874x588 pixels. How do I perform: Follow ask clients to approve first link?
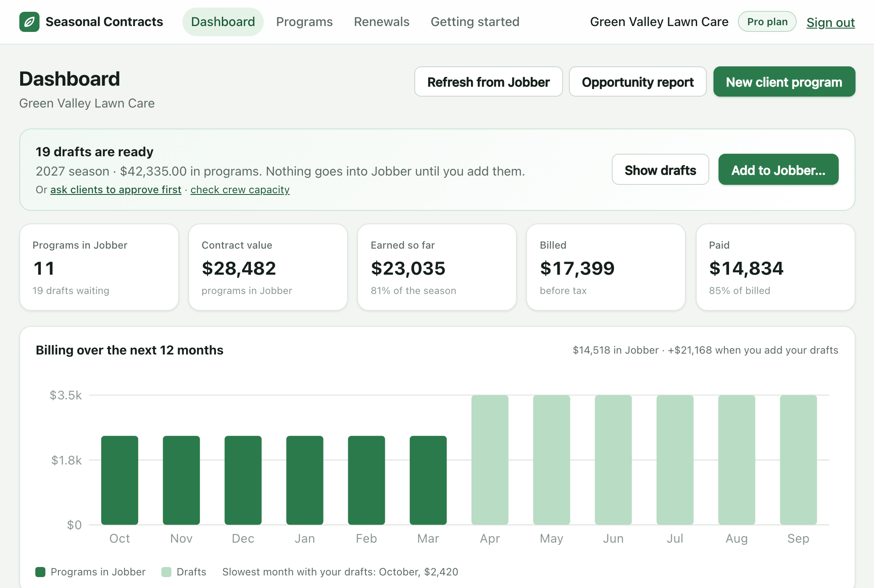[x=116, y=190]
